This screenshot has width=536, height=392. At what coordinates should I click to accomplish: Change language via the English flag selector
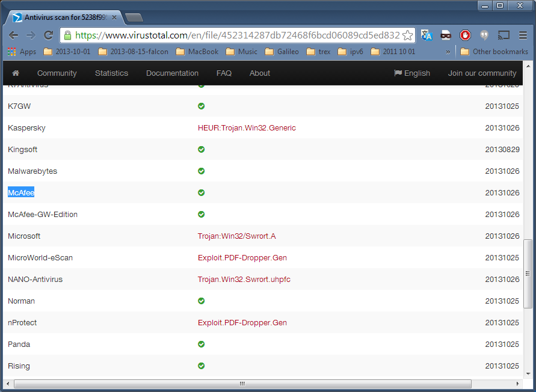pyautogui.click(x=412, y=73)
